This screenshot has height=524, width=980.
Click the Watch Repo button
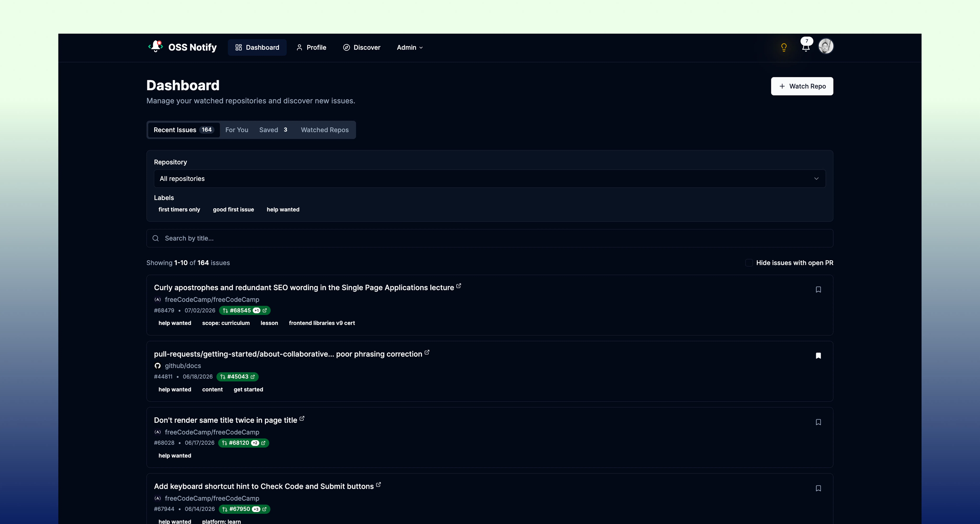(802, 86)
